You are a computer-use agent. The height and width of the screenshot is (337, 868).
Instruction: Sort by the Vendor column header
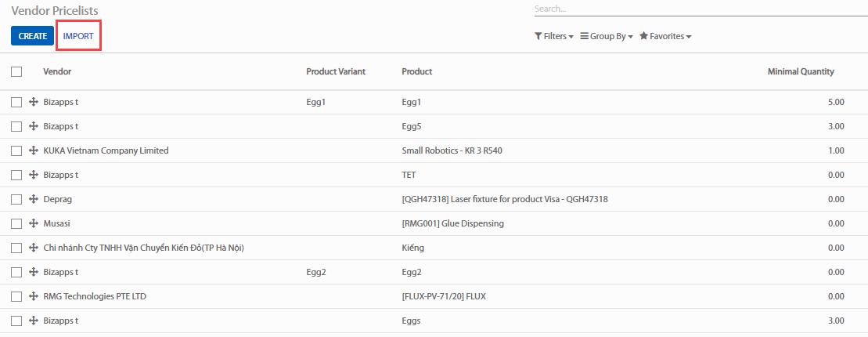[57, 71]
